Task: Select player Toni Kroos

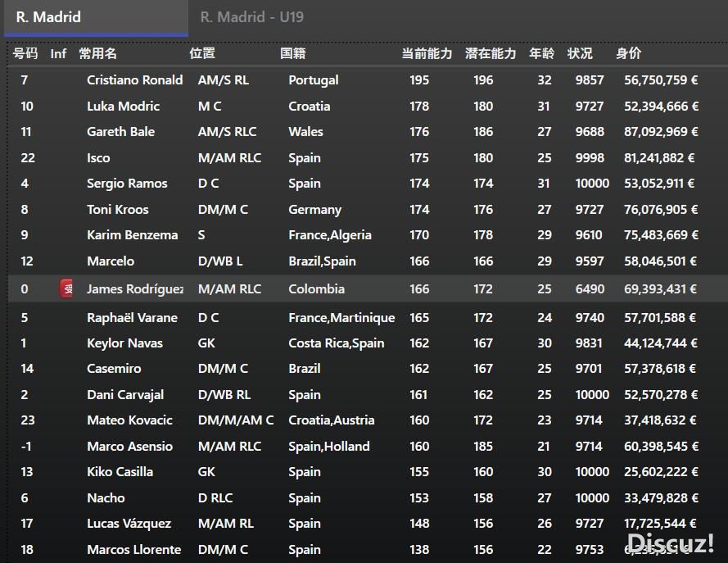Action: [117, 210]
